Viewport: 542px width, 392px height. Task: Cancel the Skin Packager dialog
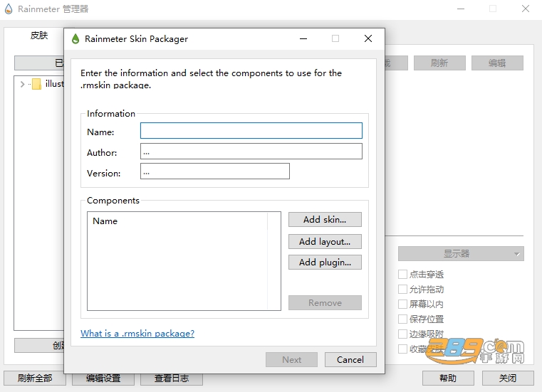350,359
